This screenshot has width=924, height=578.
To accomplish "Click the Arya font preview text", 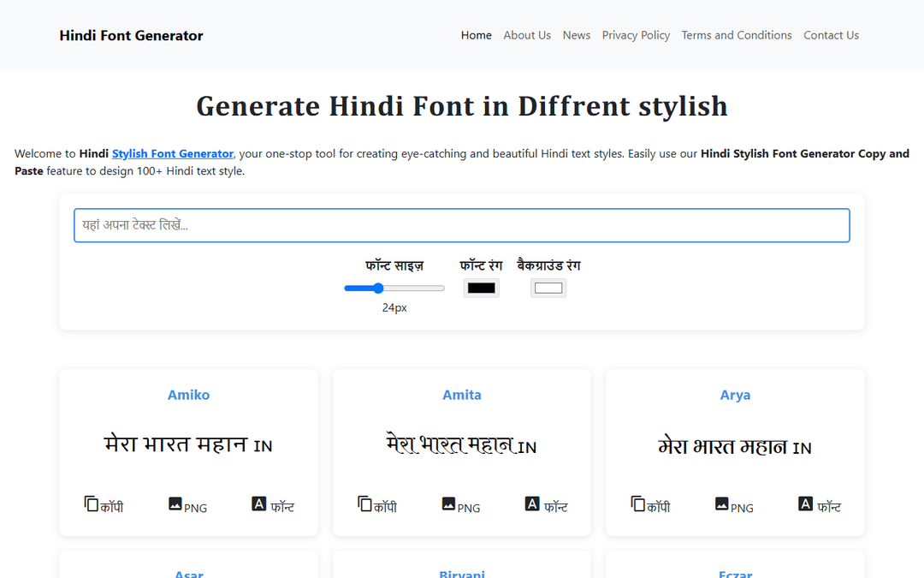I will [735, 446].
